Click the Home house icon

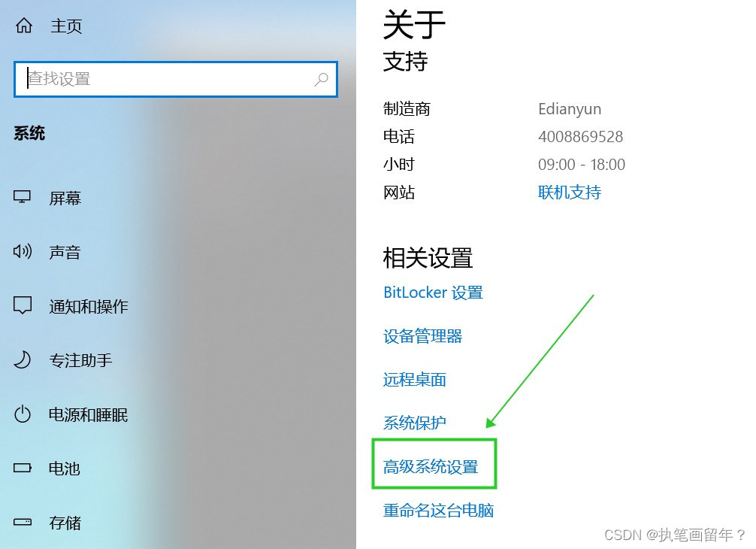[23, 26]
